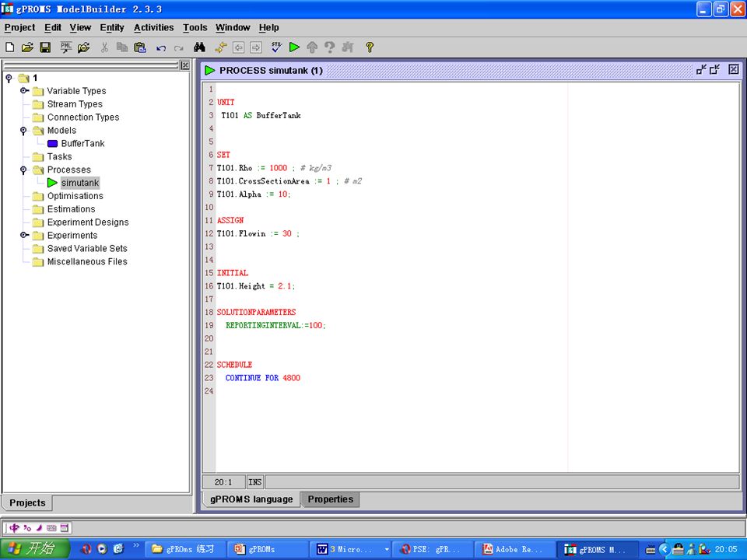The width and height of the screenshot is (747, 560).
Task: Switch to PSE: gPR... taskbar button
Action: pyautogui.click(x=432, y=549)
